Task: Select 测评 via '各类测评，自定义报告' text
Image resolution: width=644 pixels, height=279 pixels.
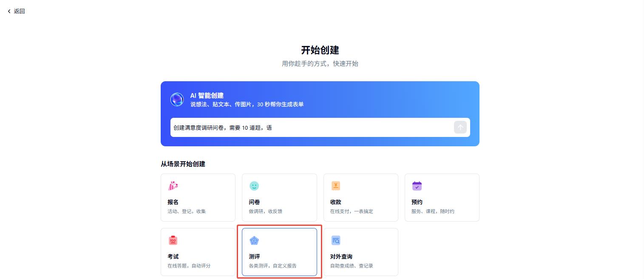Action: tap(272, 266)
